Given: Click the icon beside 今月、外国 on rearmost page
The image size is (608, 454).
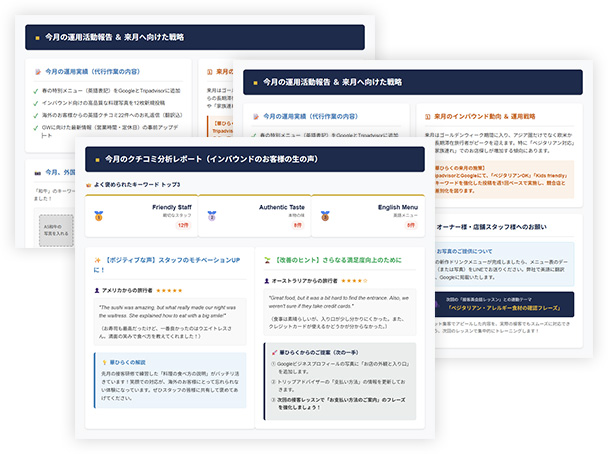Looking at the screenshot, I should (x=38, y=173).
